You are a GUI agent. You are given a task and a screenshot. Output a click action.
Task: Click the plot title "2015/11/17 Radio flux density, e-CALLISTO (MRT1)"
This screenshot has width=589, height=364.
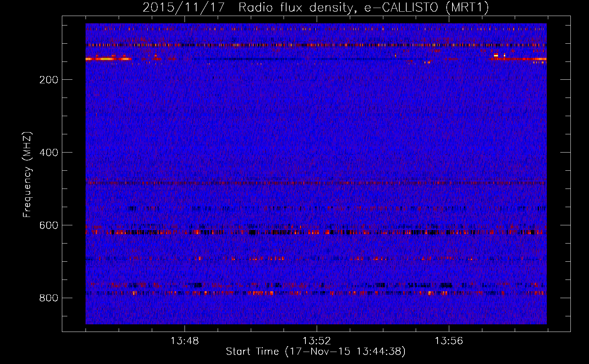[x=316, y=7]
